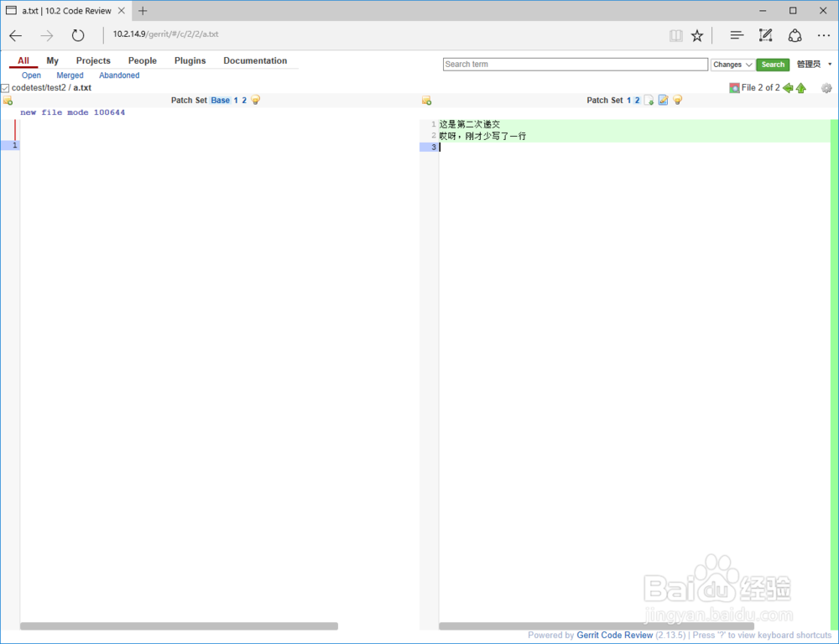Open the Abandoned changes link
Screen dimensions: 839x644
(119, 75)
